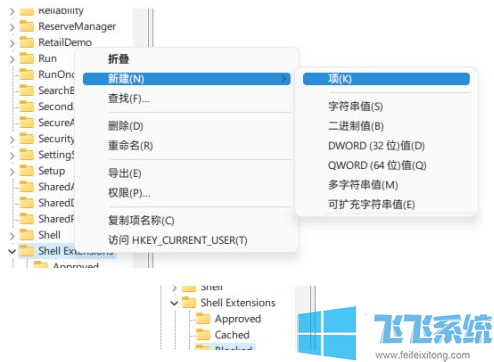Select the Cached key label
494x362 pixels.
pos(232,335)
